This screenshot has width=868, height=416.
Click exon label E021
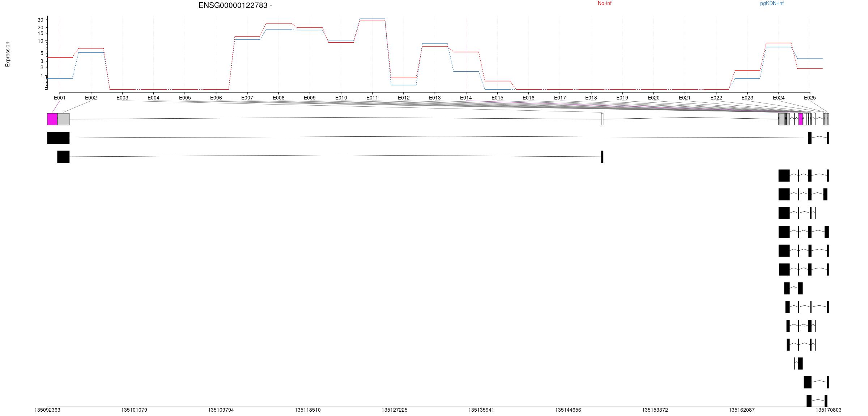tap(685, 98)
